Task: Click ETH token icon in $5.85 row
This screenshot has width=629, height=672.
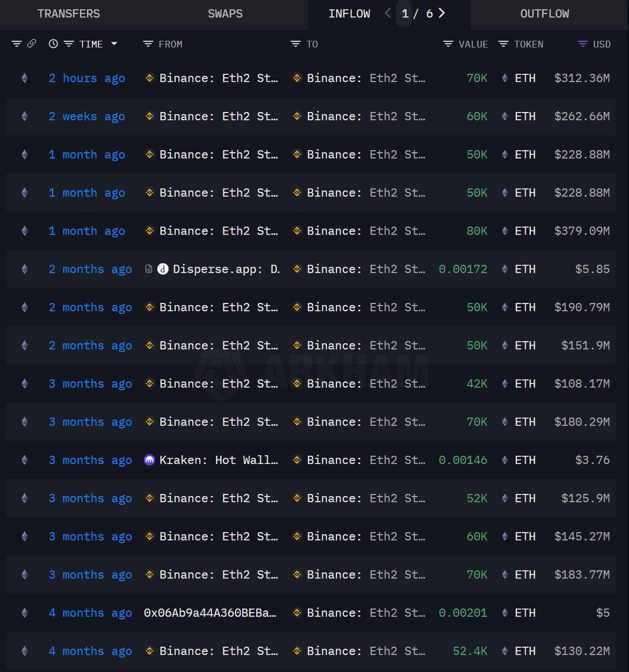Action: pyautogui.click(x=505, y=269)
